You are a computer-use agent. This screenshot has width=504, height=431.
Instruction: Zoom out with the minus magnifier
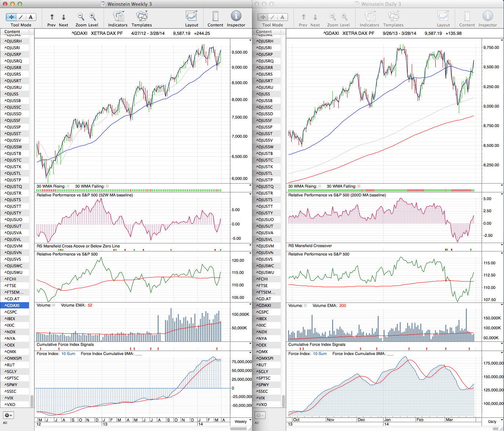pos(81,17)
